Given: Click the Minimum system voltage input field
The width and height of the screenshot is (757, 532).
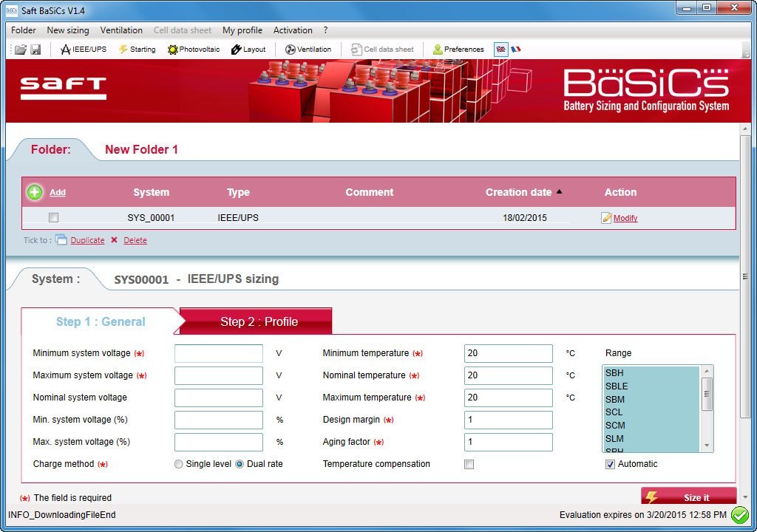Looking at the screenshot, I should pyautogui.click(x=218, y=353).
